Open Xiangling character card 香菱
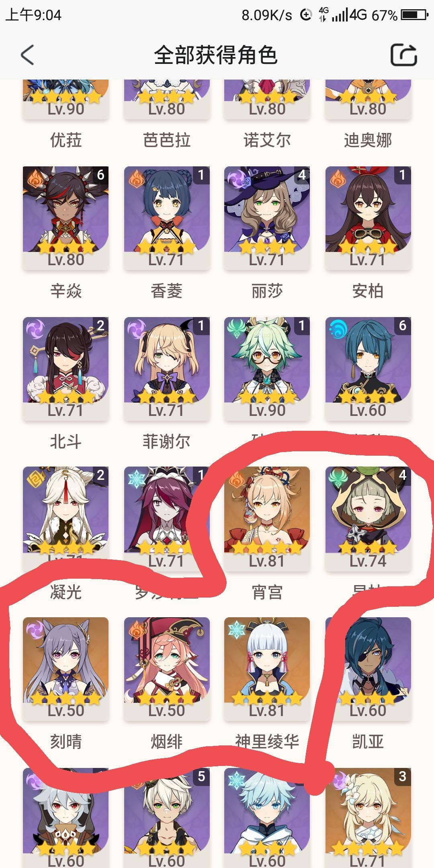Screen dimensions: 434x868 pyautogui.click(x=167, y=218)
